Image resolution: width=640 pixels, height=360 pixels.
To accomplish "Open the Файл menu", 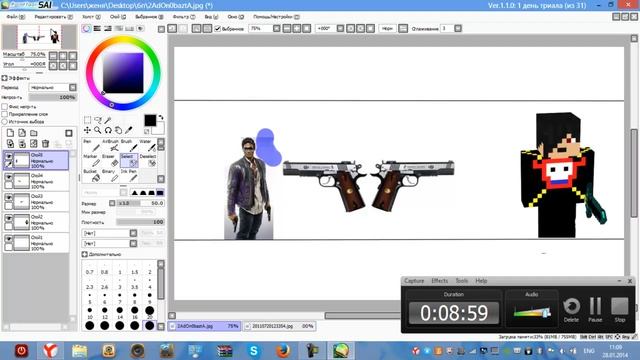I will point(16,17).
